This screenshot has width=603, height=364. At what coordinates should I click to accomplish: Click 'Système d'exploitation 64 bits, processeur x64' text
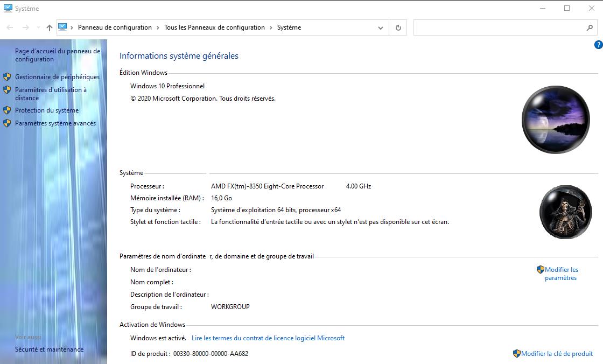pyautogui.click(x=276, y=210)
